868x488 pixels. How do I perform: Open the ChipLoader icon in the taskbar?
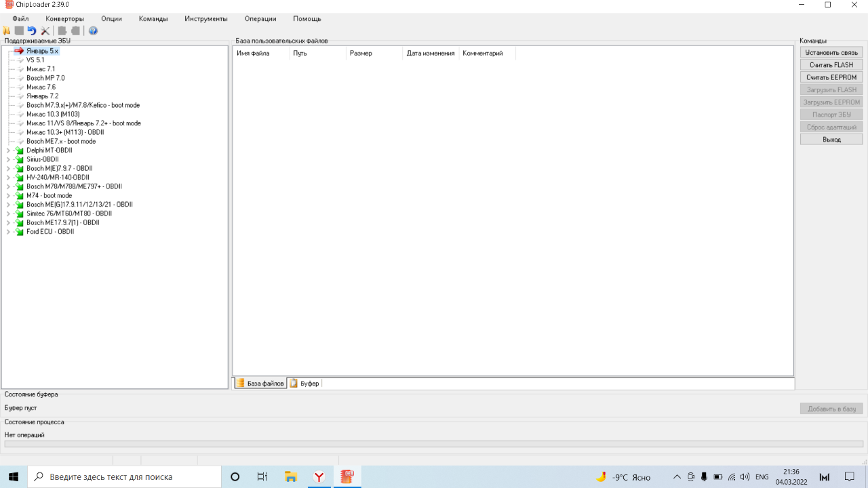347,476
